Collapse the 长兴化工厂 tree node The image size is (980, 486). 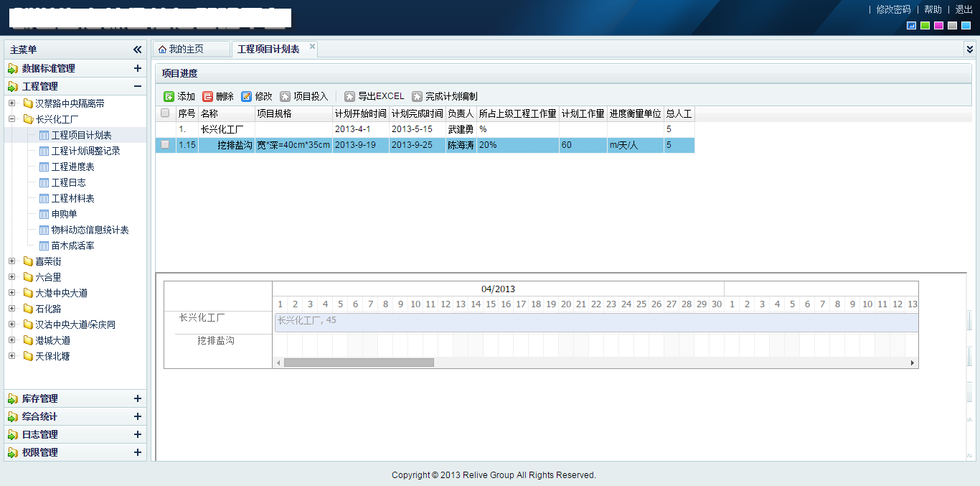11,119
